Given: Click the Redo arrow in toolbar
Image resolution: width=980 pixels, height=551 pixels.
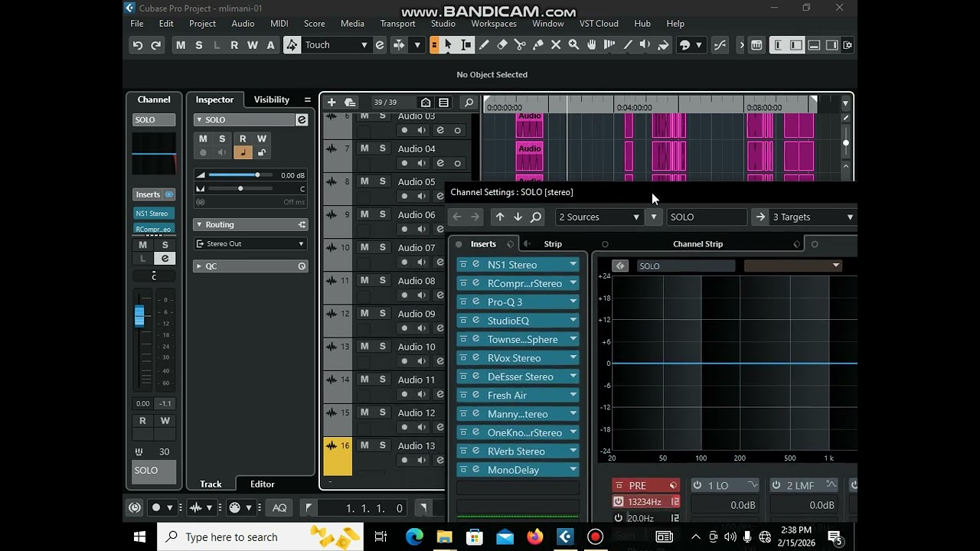Looking at the screenshot, I should click(x=156, y=45).
